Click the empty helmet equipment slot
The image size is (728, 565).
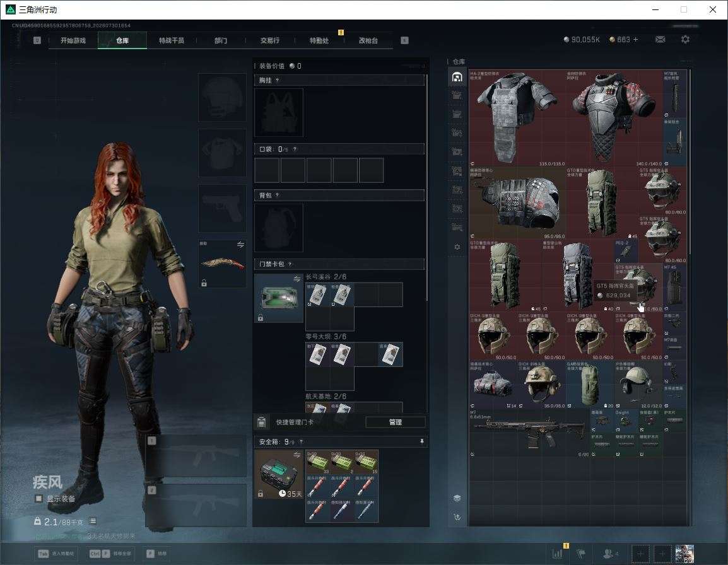coord(222,98)
